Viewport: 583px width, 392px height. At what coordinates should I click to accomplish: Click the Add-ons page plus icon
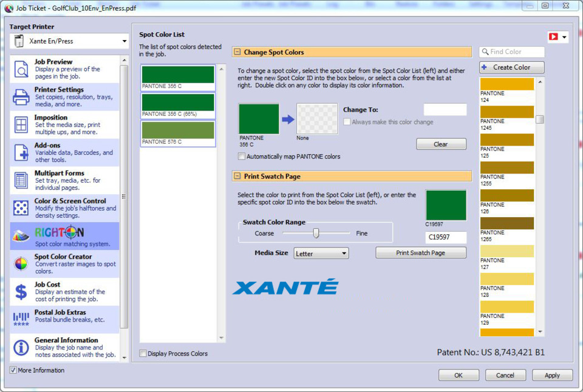(x=21, y=153)
